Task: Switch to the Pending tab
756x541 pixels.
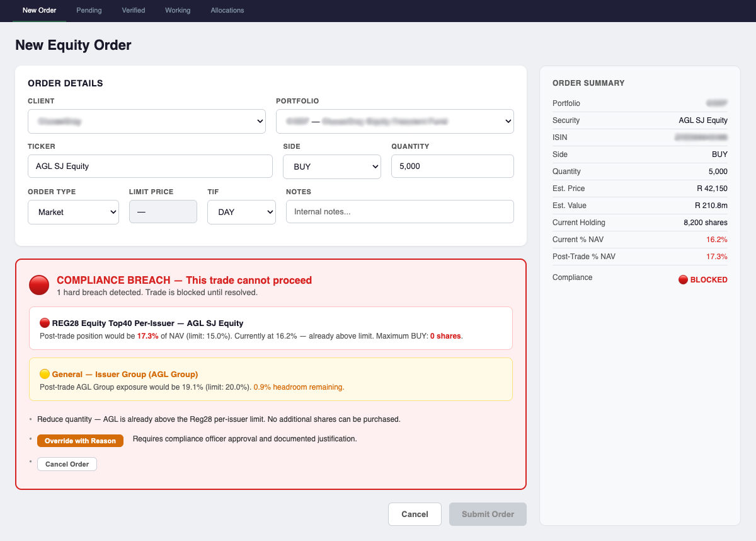Action: pos(89,10)
